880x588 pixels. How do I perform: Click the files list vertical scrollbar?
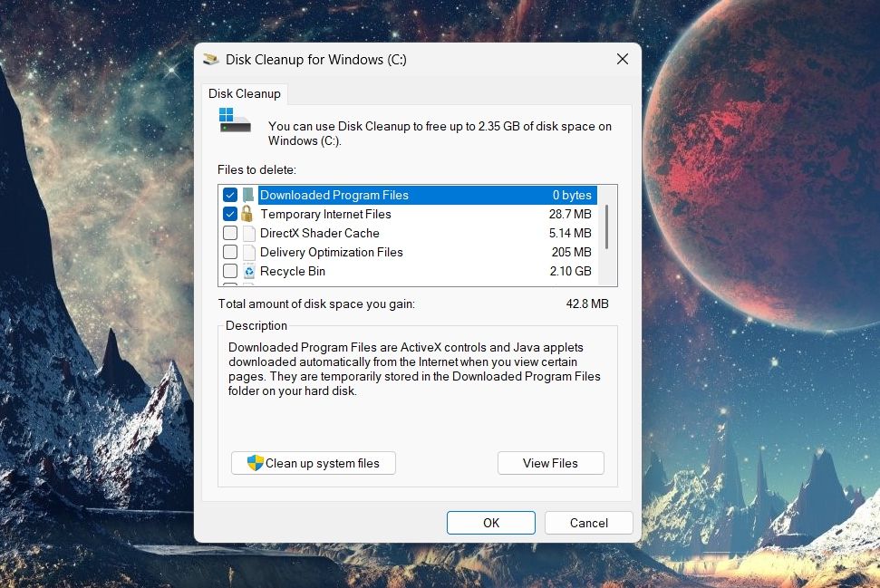point(607,227)
